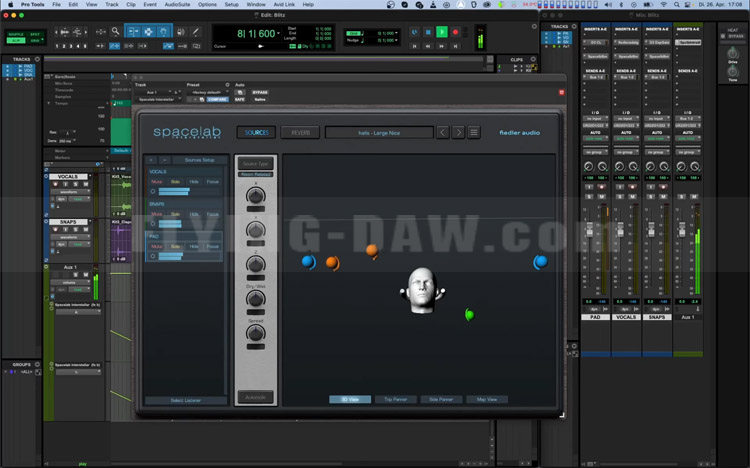Screen dimensions: 750x468
Task: Click next preset arrow in Spacelab
Action: click(x=458, y=132)
